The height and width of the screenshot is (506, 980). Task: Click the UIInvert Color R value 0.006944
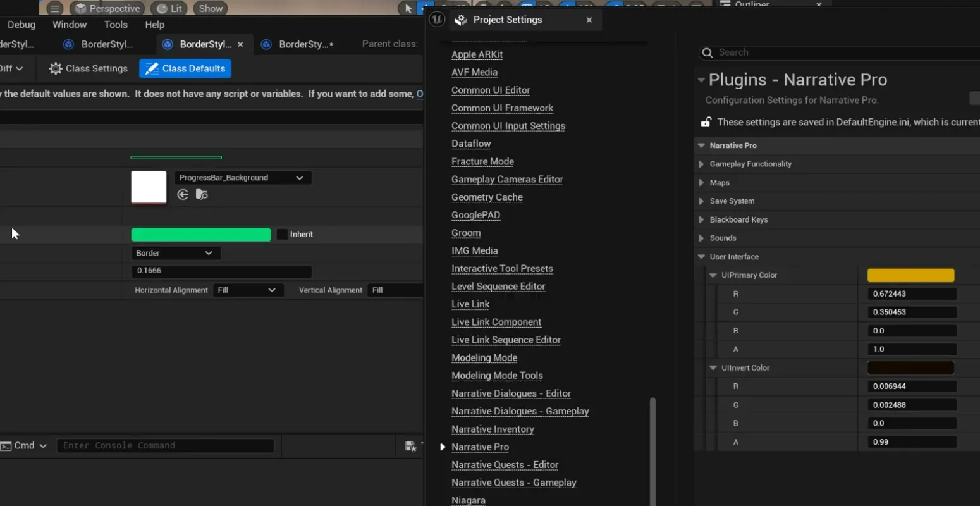point(912,386)
